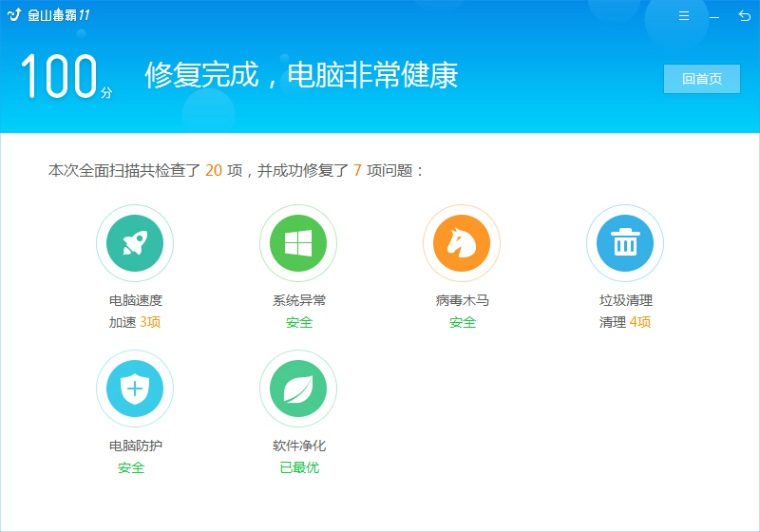View the 清理 4项 result details

[x=625, y=322]
